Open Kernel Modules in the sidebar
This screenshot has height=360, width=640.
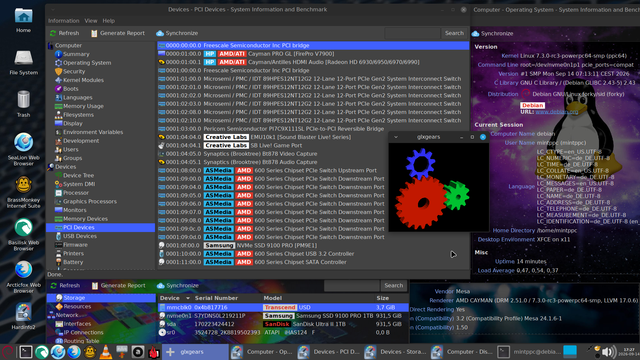click(83, 80)
